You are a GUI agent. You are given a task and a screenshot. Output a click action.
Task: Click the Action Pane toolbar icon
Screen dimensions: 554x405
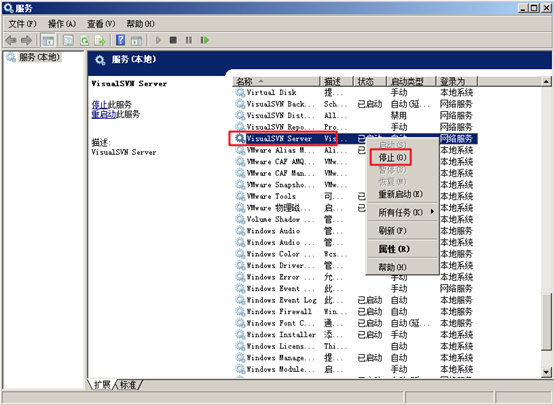point(136,40)
